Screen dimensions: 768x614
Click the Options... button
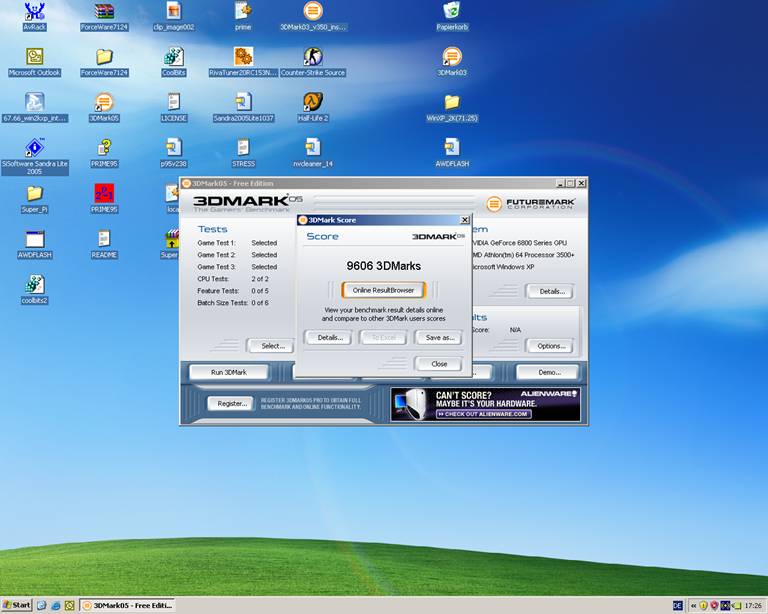pyautogui.click(x=551, y=346)
